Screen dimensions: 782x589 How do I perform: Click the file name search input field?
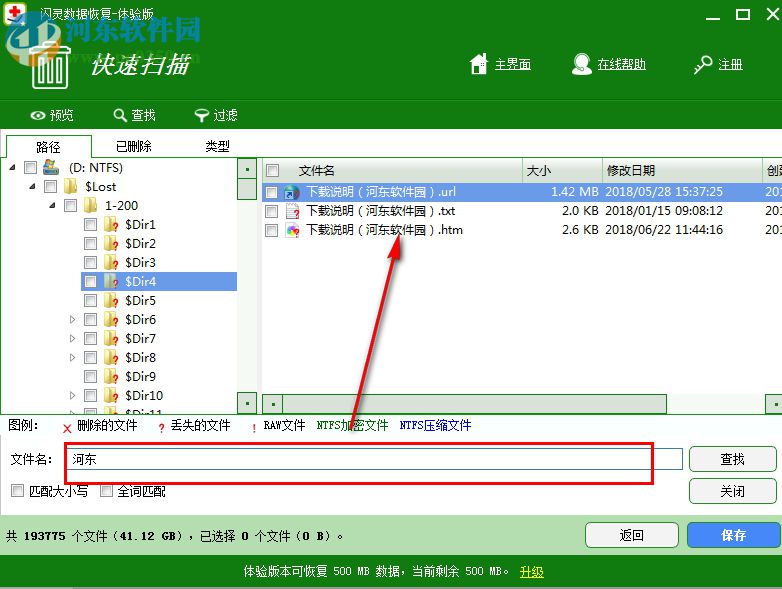coord(375,459)
